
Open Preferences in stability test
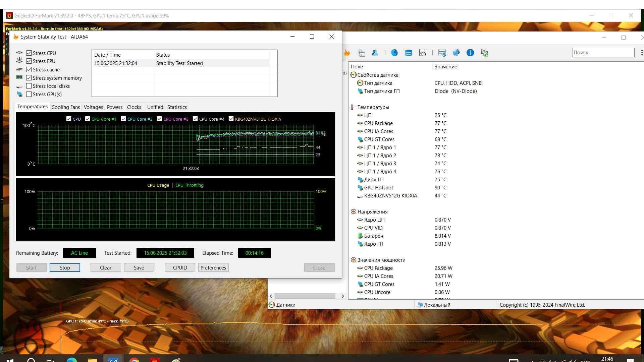click(x=213, y=267)
